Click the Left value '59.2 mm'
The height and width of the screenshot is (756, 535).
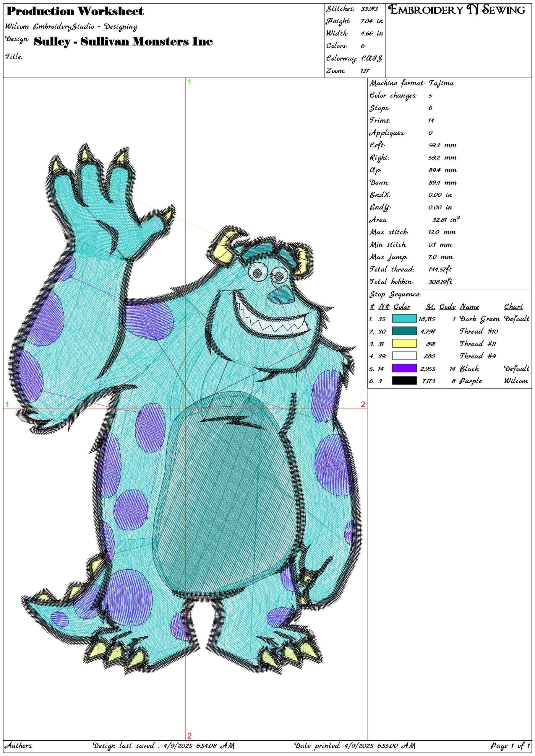tap(442, 145)
